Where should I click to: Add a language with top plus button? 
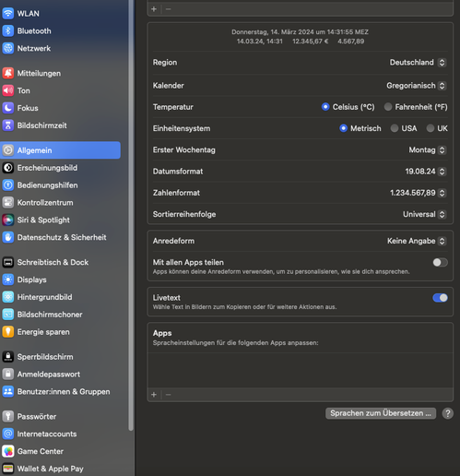154,9
